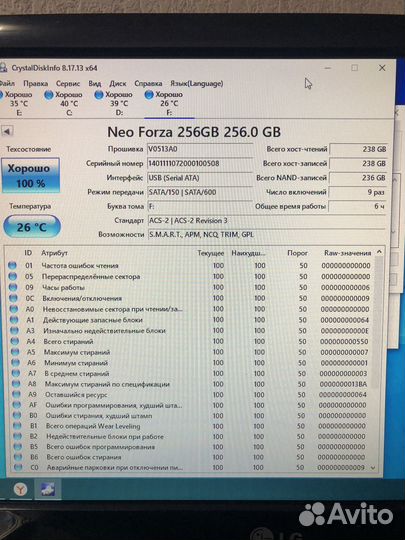Open the Правка menu
This screenshot has width=405, height=540.
(35, 84)
